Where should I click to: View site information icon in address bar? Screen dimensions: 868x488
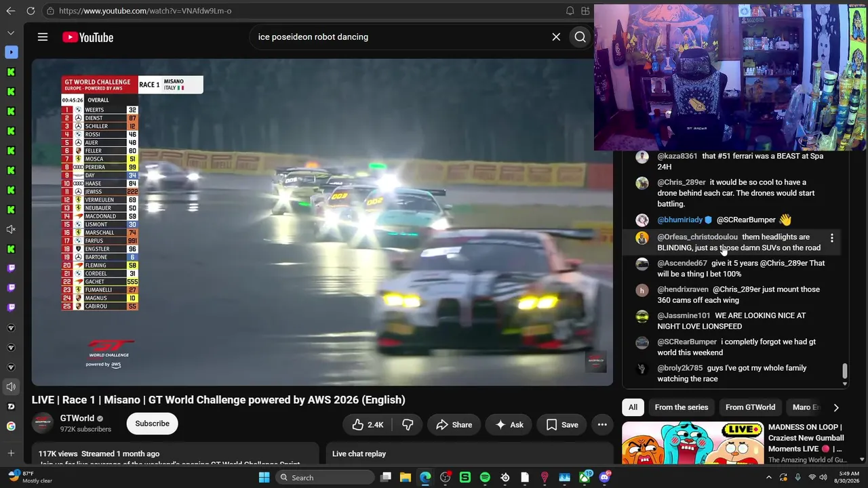click(x=50, y=11)
